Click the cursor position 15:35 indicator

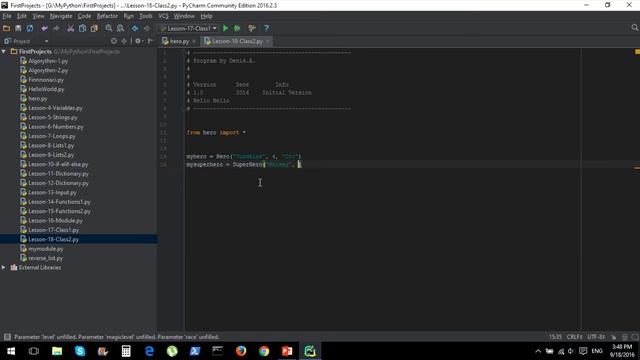555,337
